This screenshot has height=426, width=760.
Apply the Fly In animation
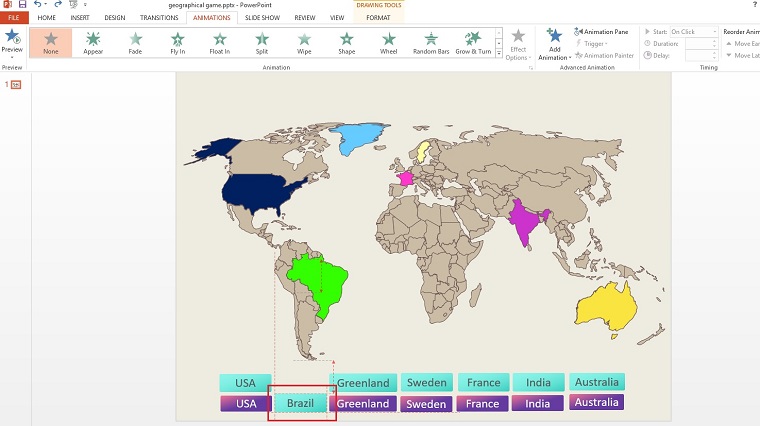pos(177,43)
